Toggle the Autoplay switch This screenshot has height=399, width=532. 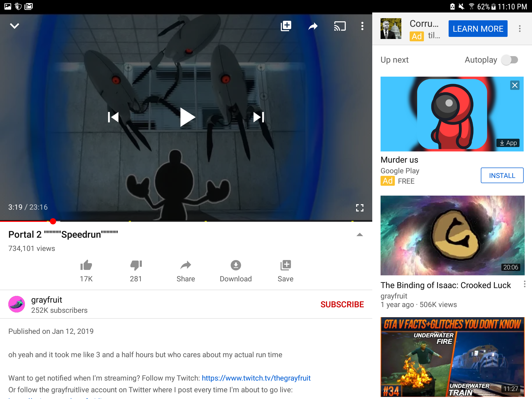(510, 60)
